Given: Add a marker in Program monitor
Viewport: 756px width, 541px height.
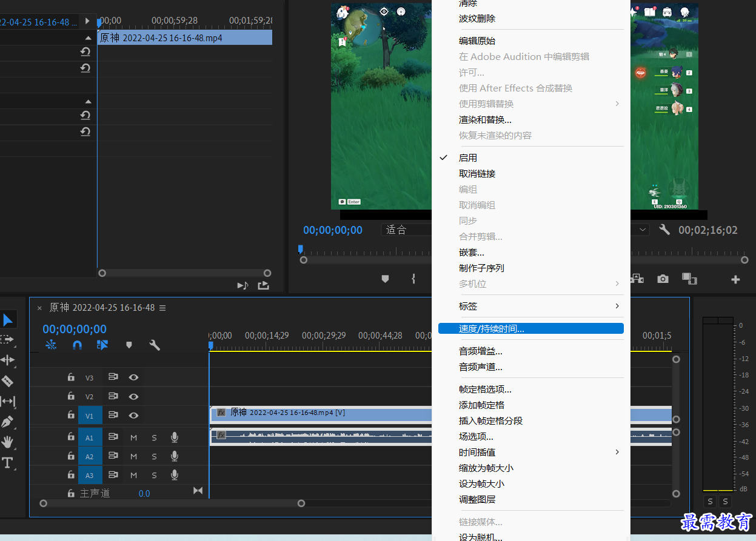Looking at the screenshot, I should point(385,279).
